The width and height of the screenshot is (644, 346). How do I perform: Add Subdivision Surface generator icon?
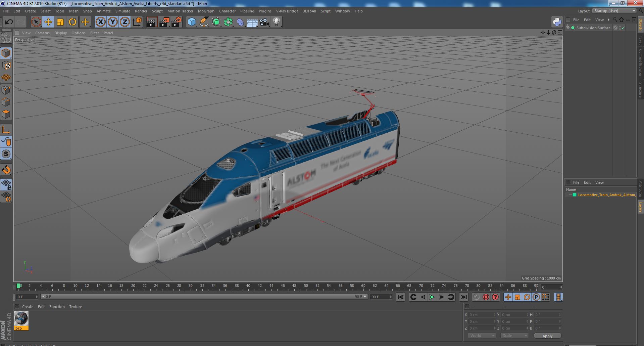click(216, 22)
